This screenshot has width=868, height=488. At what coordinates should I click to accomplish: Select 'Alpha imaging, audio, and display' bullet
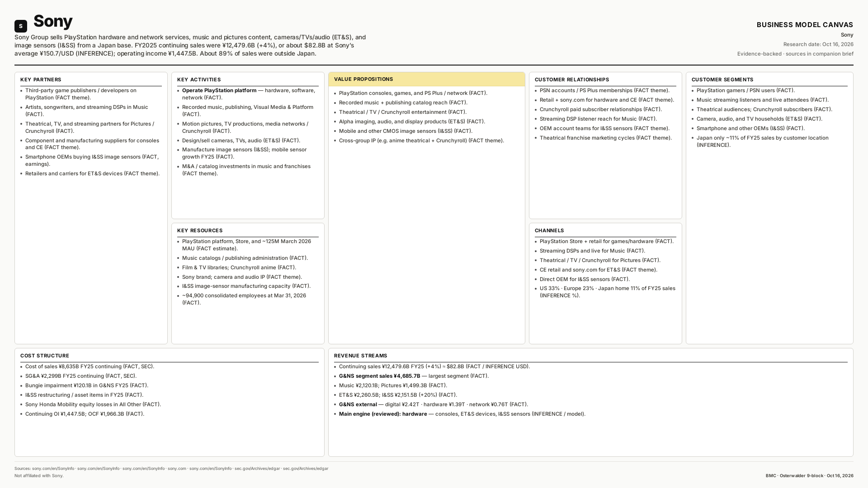tap(412, 122)
